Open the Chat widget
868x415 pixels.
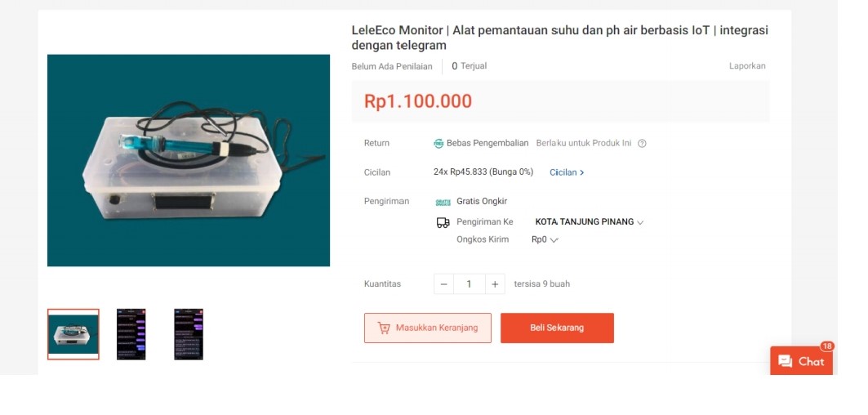pyautogui.click(x=801, y=361)
